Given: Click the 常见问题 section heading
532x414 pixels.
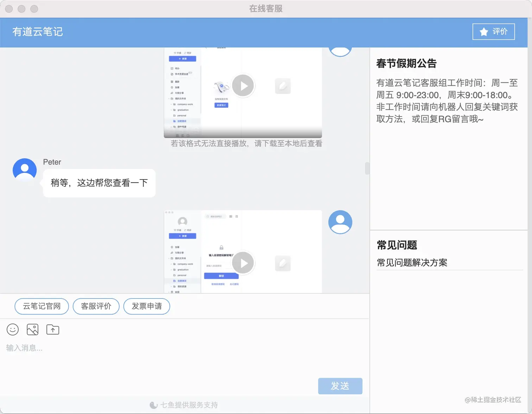Looking at the screenshot, I should click(397, 245).
